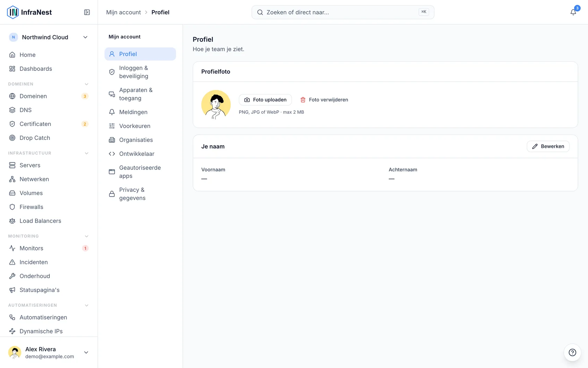588x368 pixels.
Task: Click the Foto uploaden button
Action: click(265, 100)
